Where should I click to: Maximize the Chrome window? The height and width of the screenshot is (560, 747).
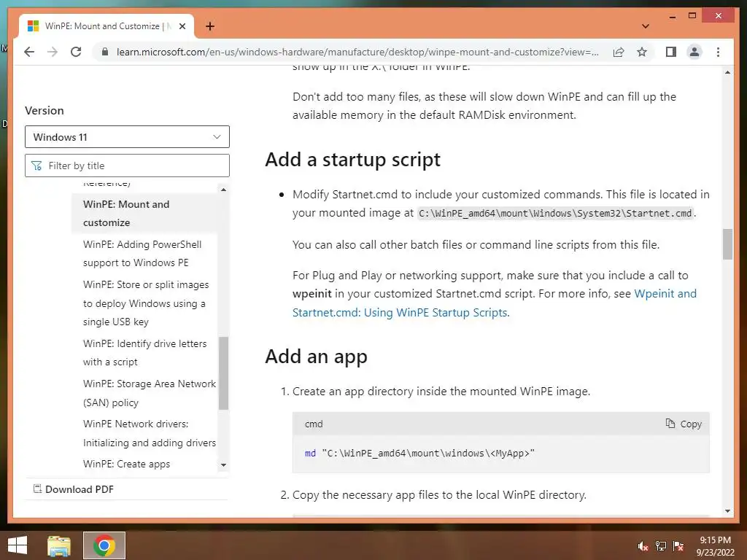tap(692, 16)
